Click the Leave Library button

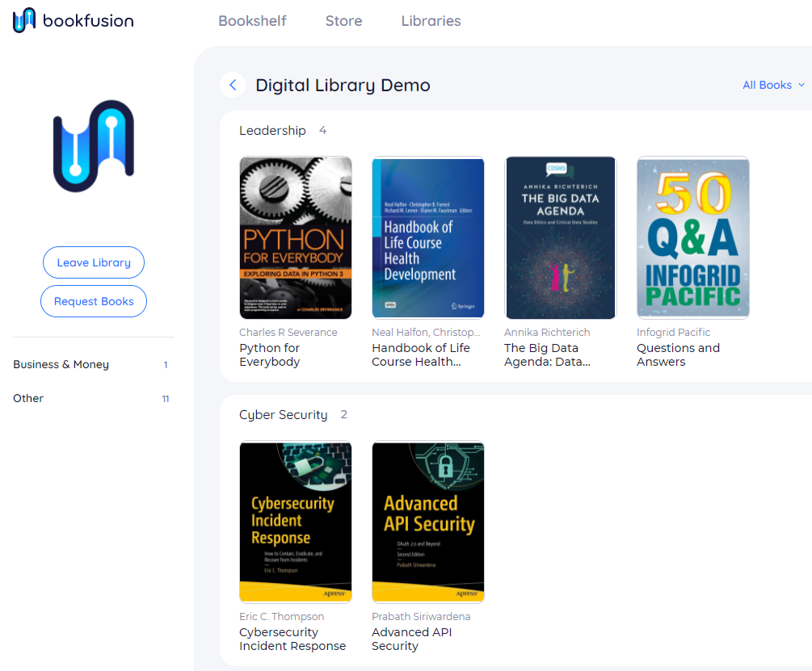(x=94, y=262)
